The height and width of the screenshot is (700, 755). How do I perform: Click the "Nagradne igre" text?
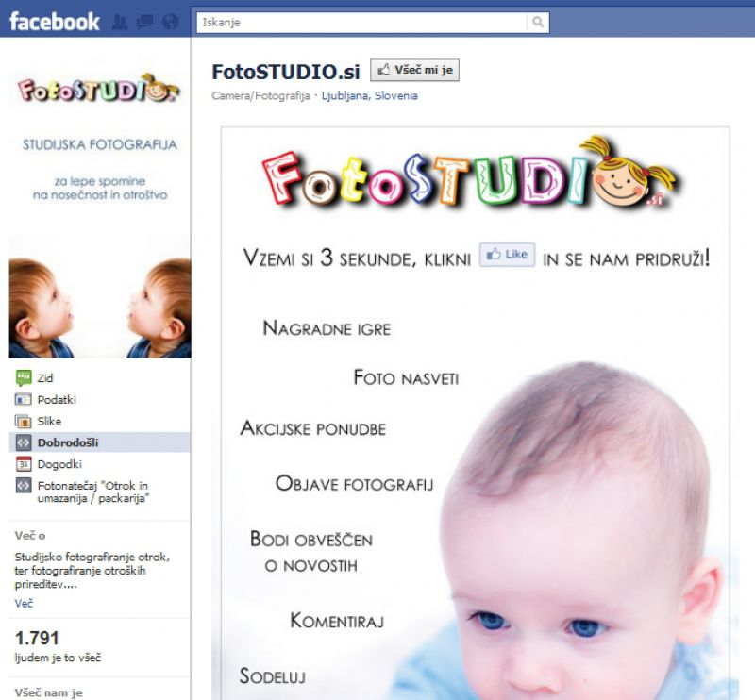(x=327, y=328)
